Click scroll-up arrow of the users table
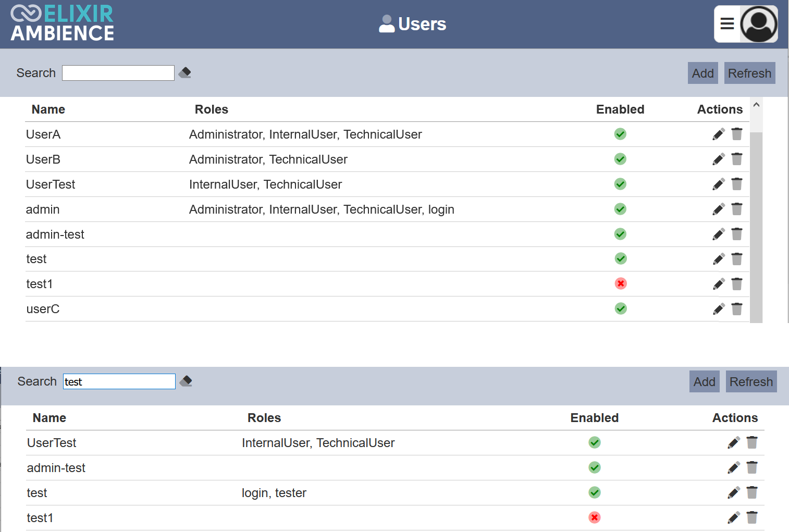This screenshot has height=532, width=789. tap(756, 105)
